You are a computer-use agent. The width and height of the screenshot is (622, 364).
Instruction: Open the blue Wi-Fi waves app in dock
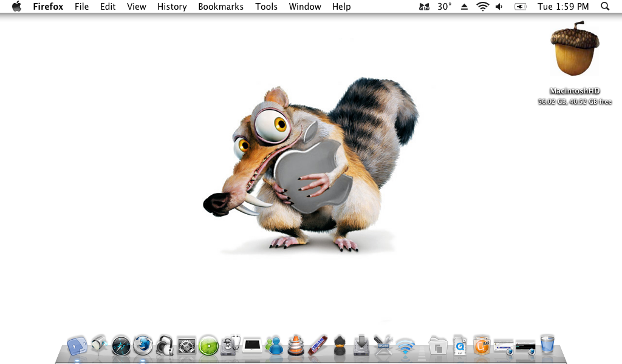point(405,346)
